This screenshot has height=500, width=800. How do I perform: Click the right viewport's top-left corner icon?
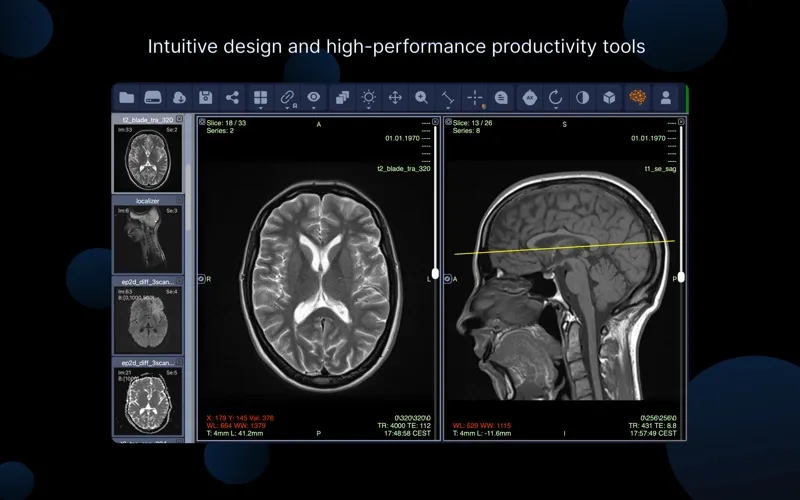448,122
